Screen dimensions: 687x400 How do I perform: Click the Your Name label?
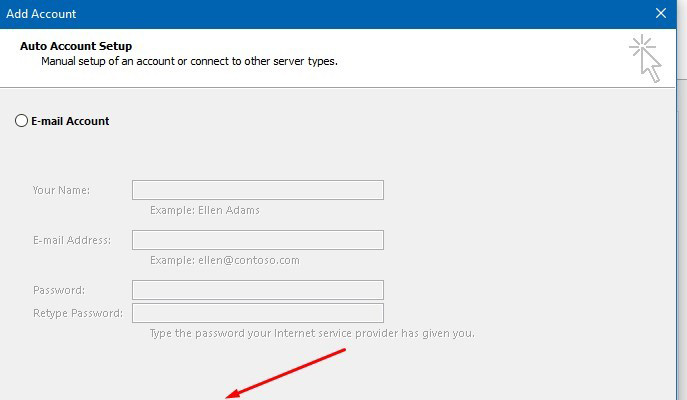tap(61, 190)
